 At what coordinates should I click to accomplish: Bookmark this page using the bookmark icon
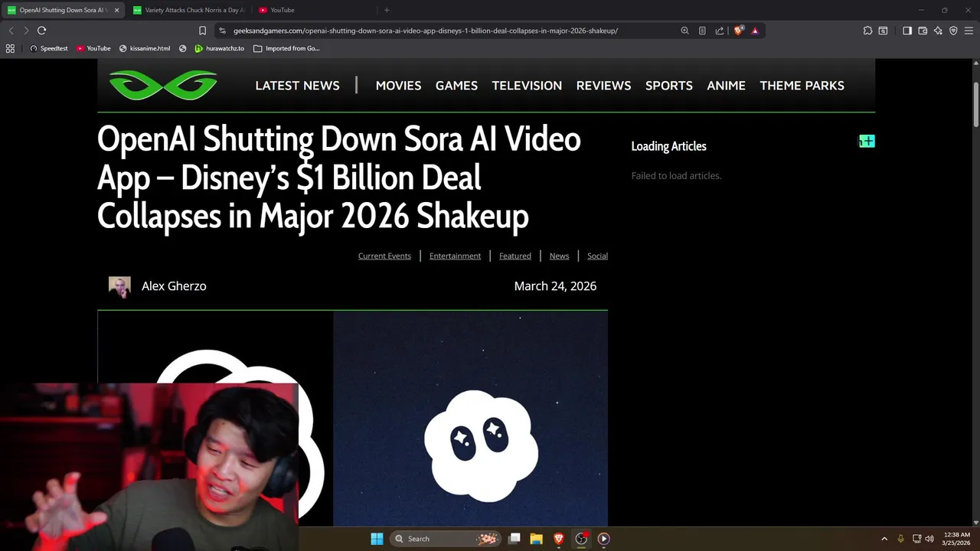click(x=202, y=31)
